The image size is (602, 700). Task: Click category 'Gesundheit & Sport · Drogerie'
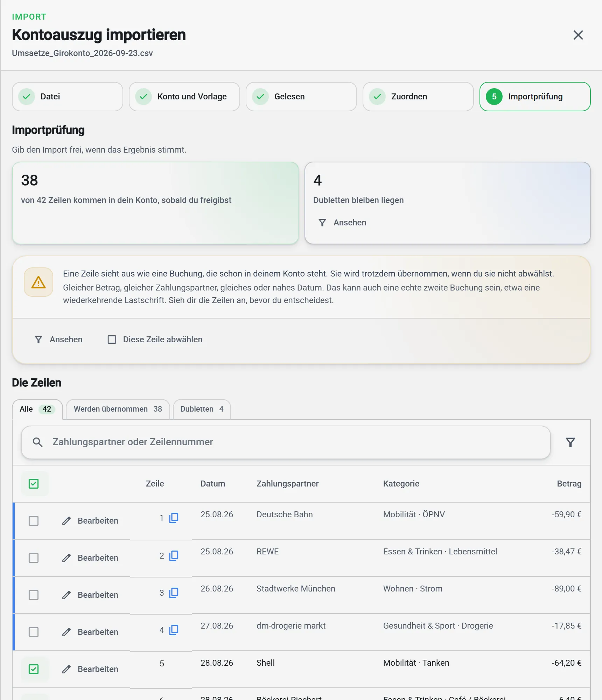(x=438, y=626)
